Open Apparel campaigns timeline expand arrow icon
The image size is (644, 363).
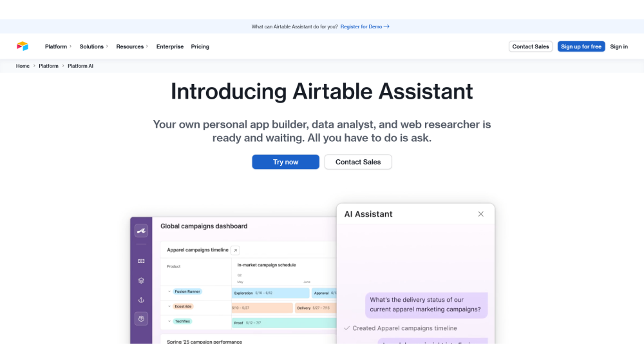click(235, 250)
